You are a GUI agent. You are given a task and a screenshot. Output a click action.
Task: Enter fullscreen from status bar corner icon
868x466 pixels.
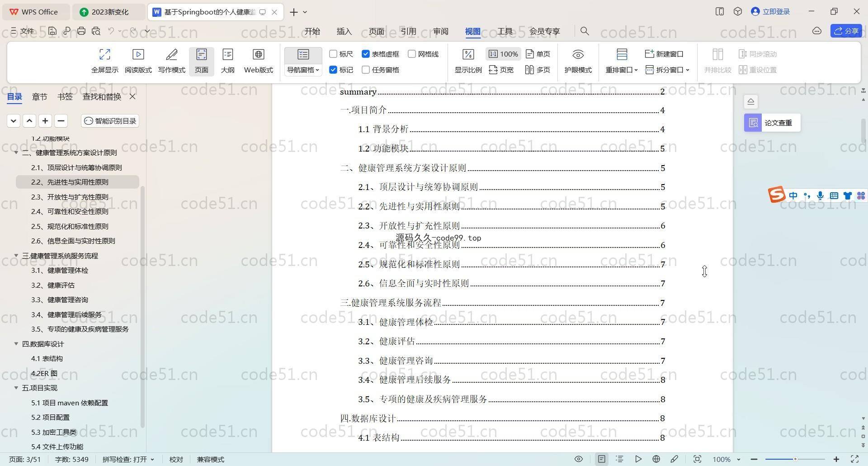click(x=854, y=459)
